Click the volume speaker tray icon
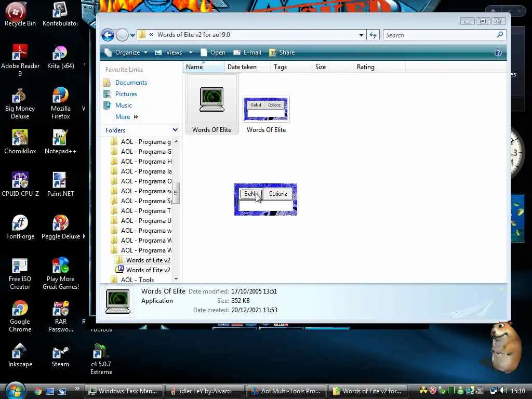Viewport: 532px width, 399px height. [503, 391]
